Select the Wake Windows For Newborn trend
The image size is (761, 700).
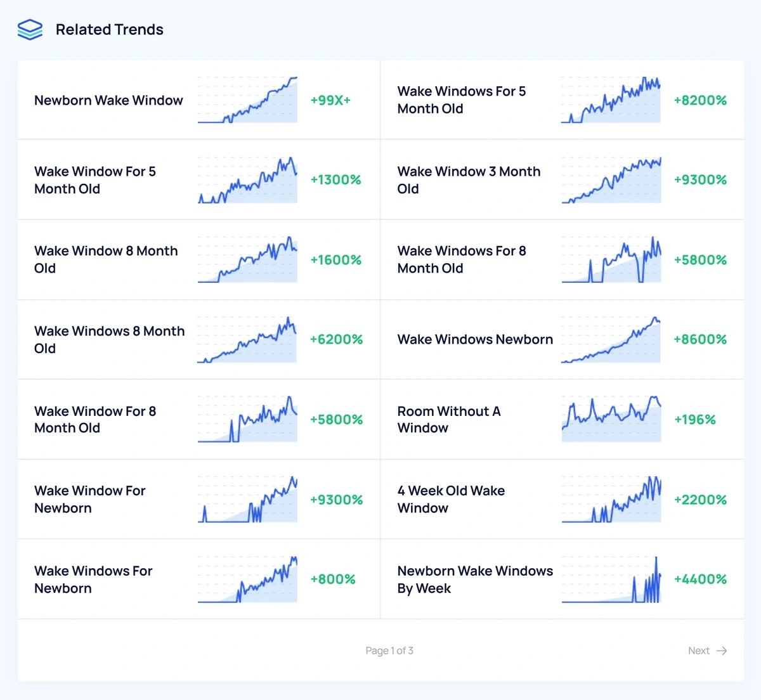point(93,579)
